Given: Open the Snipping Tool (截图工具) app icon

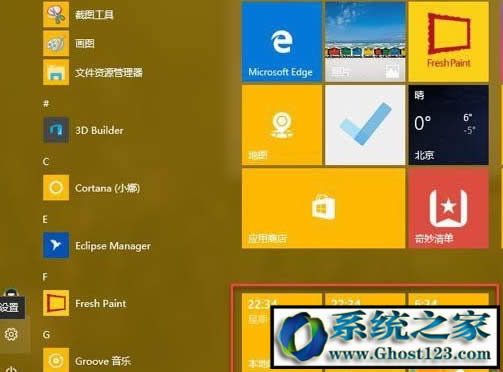Looking at the screenshot, I should pyautogui.click(x=56, y=14).
